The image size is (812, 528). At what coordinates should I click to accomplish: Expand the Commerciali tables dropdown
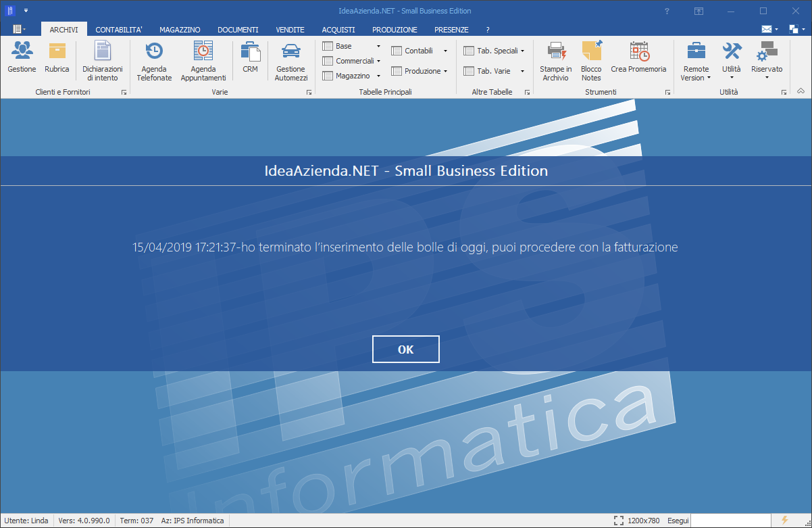coord(379,61)
